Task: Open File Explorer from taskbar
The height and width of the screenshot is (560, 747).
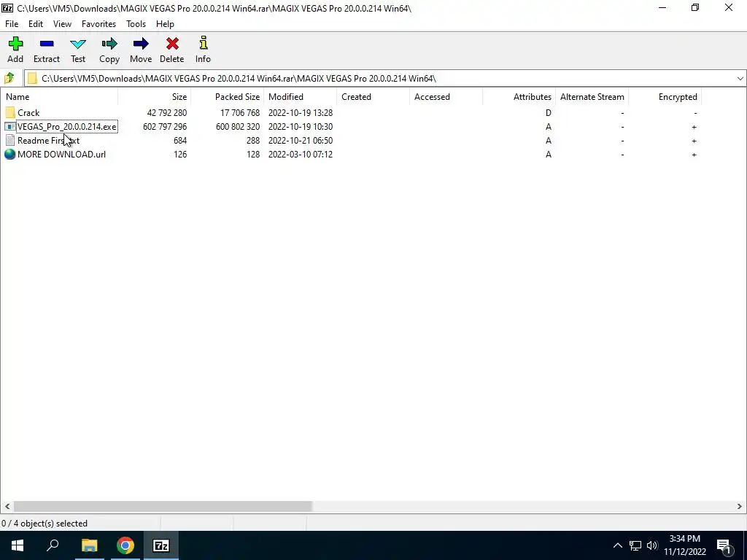Action: pos(89,545)
